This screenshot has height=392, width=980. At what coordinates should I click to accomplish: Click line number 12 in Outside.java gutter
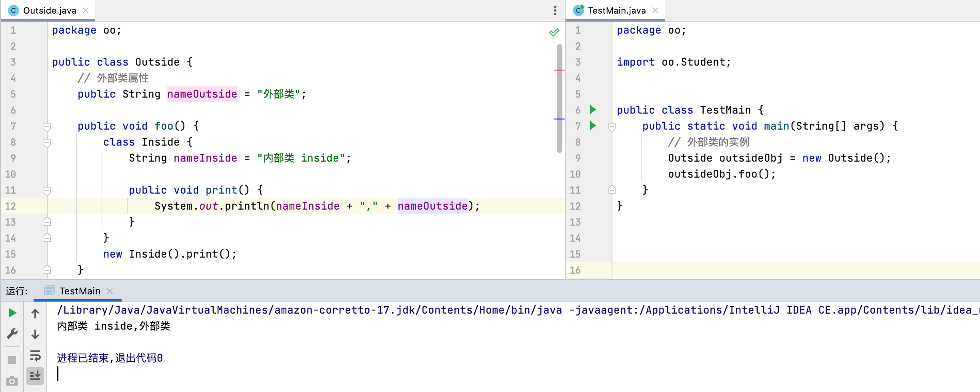(10, 206)
